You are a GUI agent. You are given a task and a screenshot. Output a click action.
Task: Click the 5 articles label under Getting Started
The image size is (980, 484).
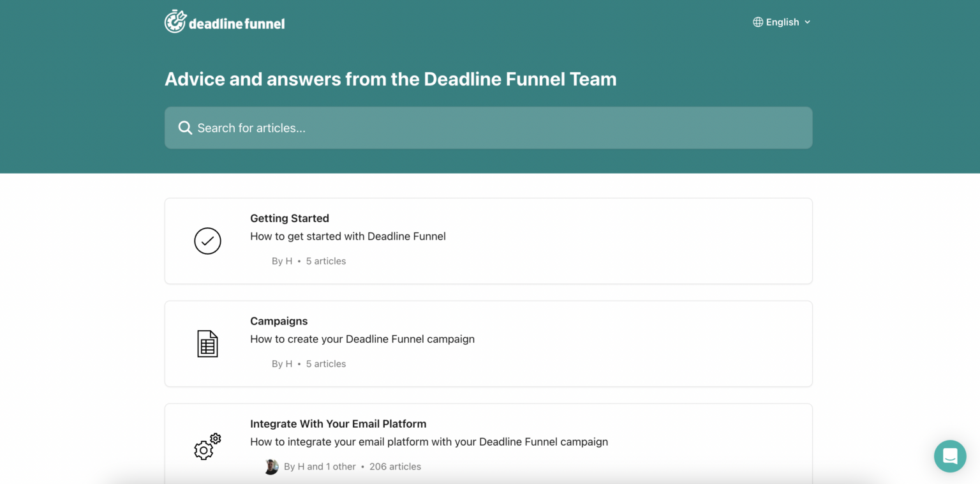[x=325, y=261]
